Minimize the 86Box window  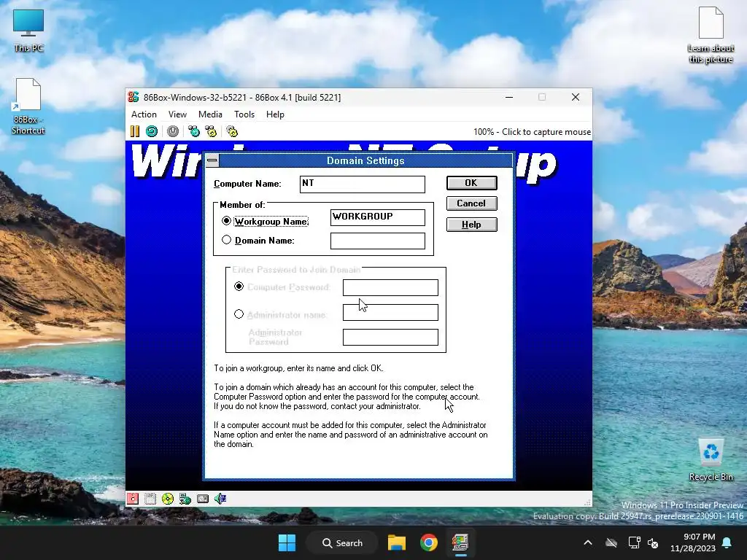tap(509, 97)
